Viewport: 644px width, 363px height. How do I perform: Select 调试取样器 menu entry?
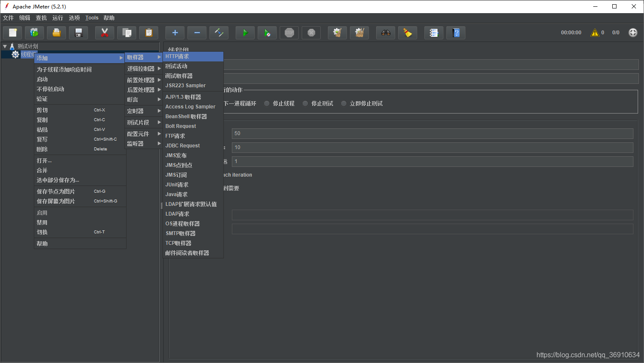(x=193, y=76)
